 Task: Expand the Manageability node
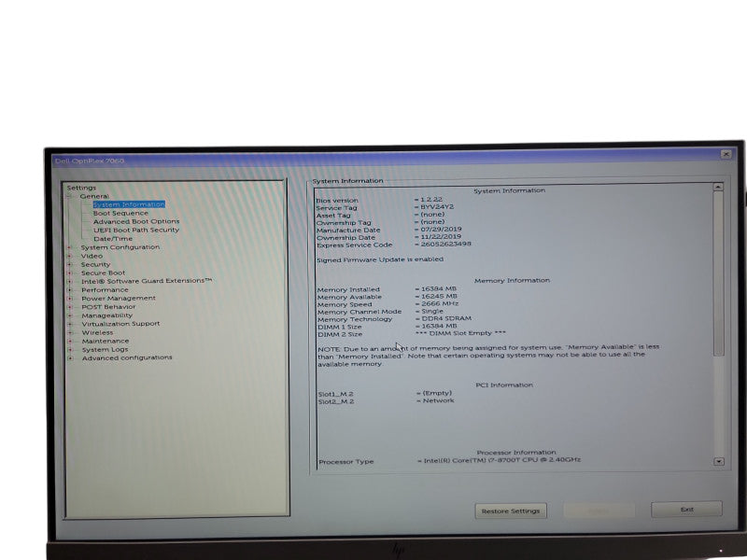[69, 315]
